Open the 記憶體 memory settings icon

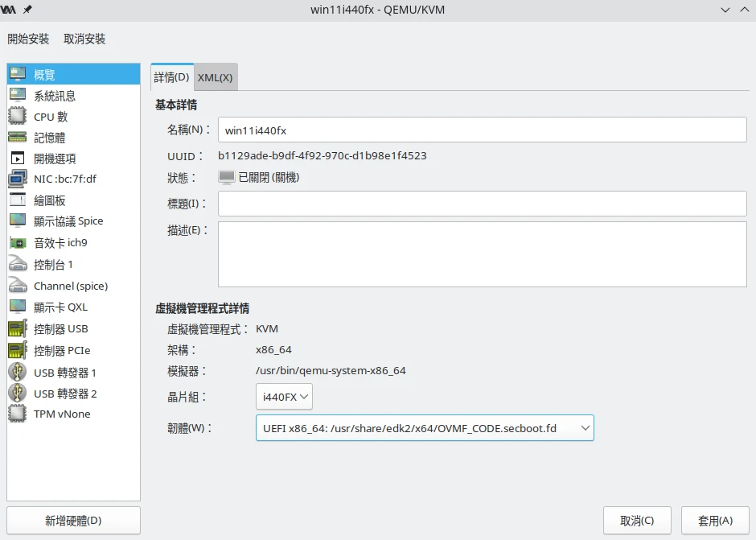click(x=18, y=138)
